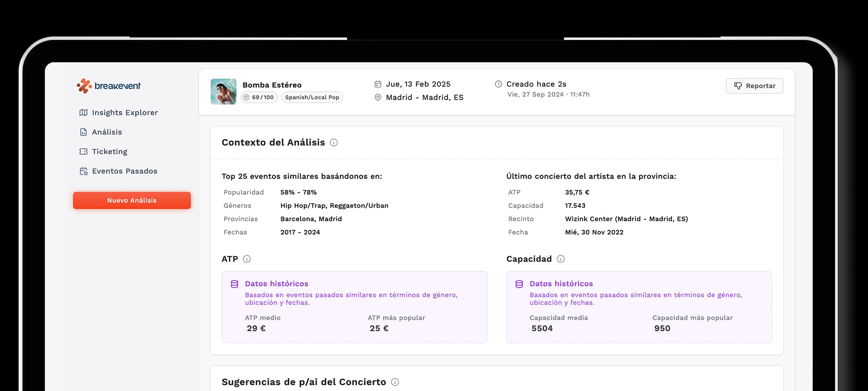Screen dimensions: 868x391
Task: Click the 69/100 popularity badge
Action: coord(259,97)
